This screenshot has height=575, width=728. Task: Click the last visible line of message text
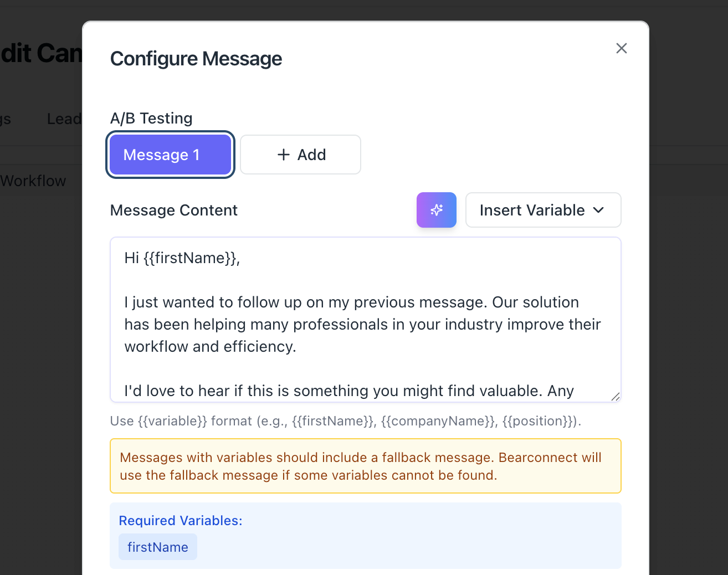point(348,391)
